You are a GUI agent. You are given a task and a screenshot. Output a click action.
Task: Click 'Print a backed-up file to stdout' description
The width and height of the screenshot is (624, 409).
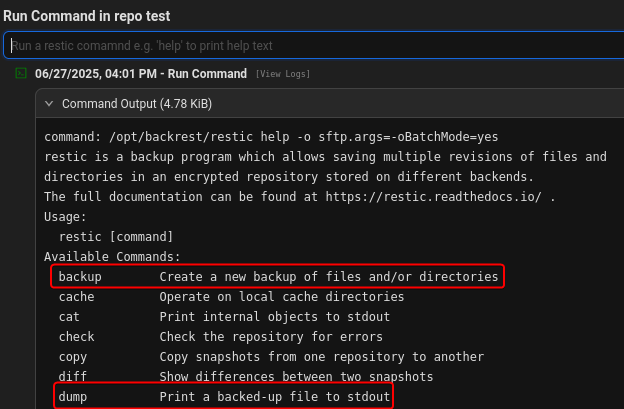click(274, 397)
